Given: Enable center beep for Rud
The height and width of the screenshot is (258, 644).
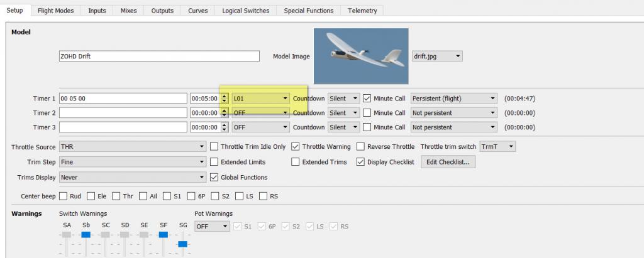Looking at the screenshot, I should point(64,196).
